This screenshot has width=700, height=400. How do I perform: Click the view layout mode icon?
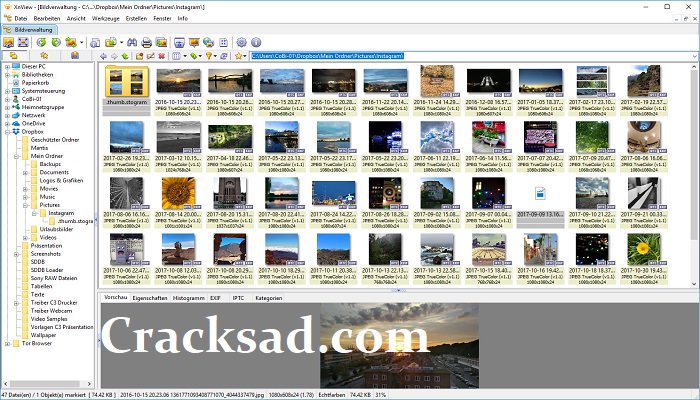176,56
